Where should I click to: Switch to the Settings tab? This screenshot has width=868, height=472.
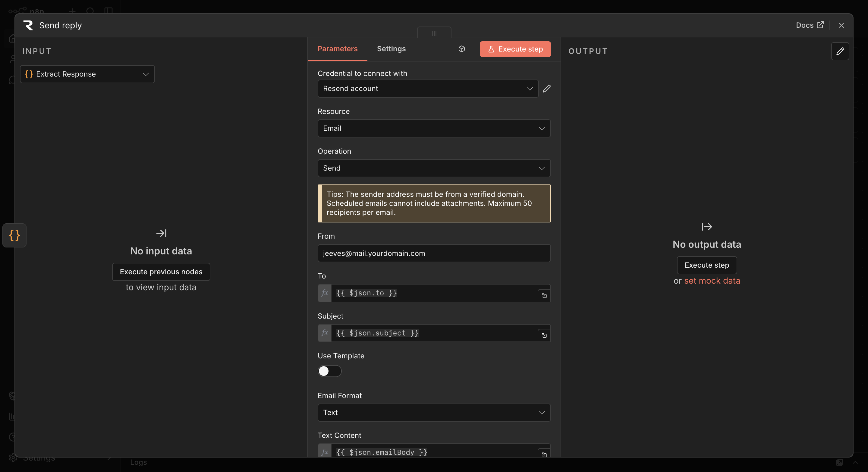(391, 49)
